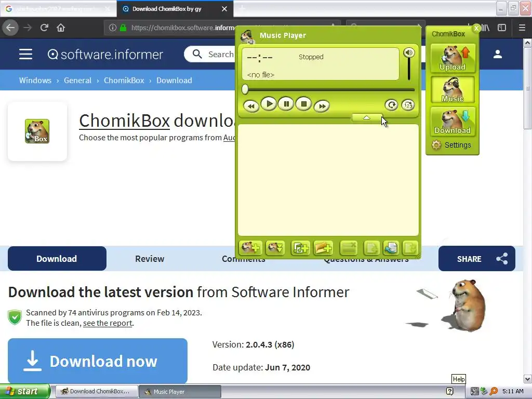
Task: Open the ChomikBox Download panel
Action: [x=453, y=122]
